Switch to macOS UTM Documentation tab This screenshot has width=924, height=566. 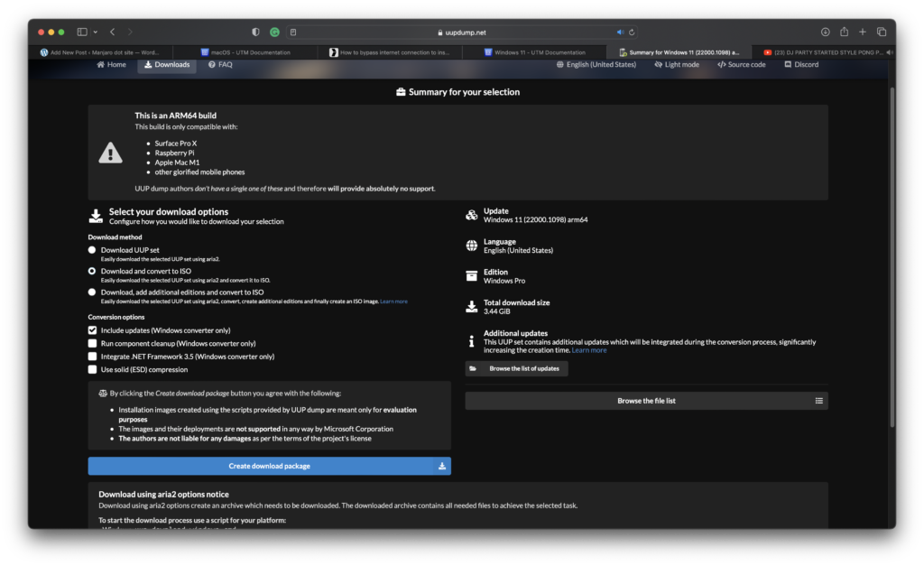pyautogui.click(x=245, y=51)
